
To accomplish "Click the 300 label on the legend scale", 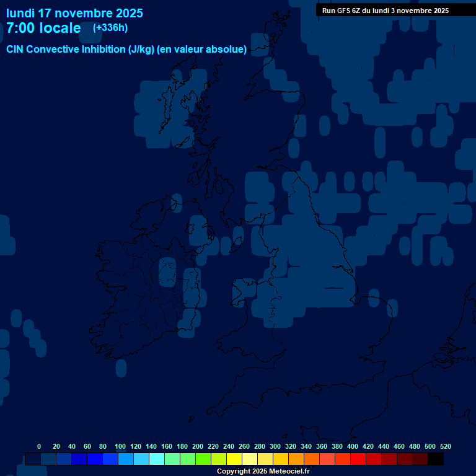I will 275,446.
